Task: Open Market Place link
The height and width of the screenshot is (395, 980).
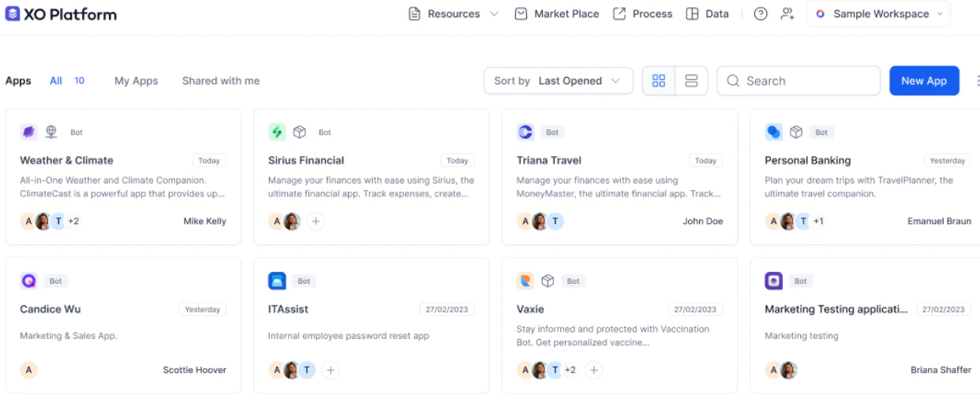Action: [x=557, y=13]
